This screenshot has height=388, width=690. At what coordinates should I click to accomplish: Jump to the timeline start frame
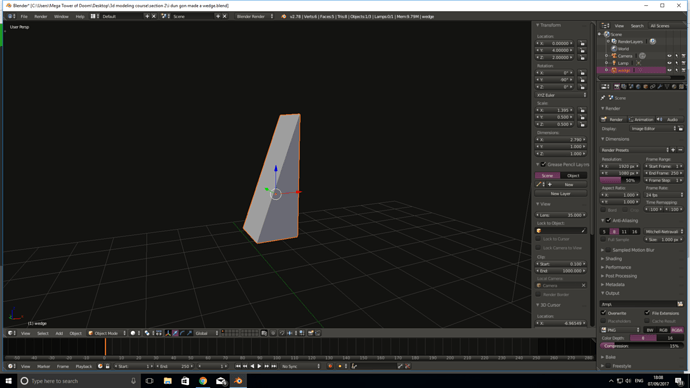click(x=238, y=366)
